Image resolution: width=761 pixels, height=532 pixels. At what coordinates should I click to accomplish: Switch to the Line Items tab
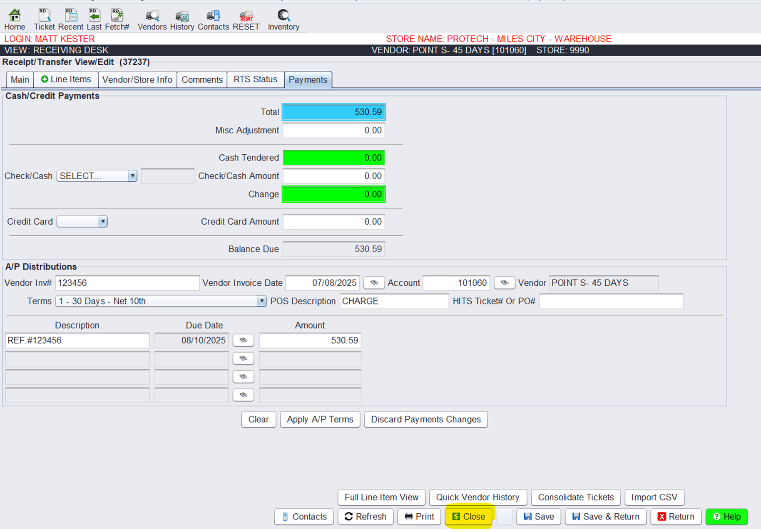pyautogui.click(x=66, y=79)
